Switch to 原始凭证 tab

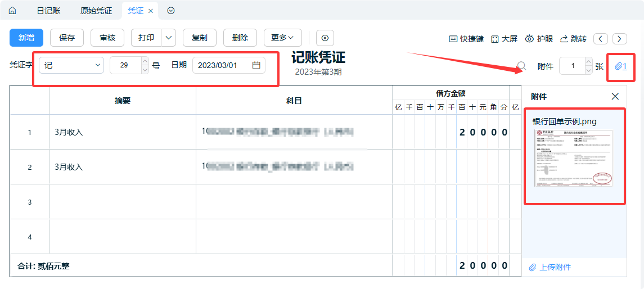click(x=96, y=11)
